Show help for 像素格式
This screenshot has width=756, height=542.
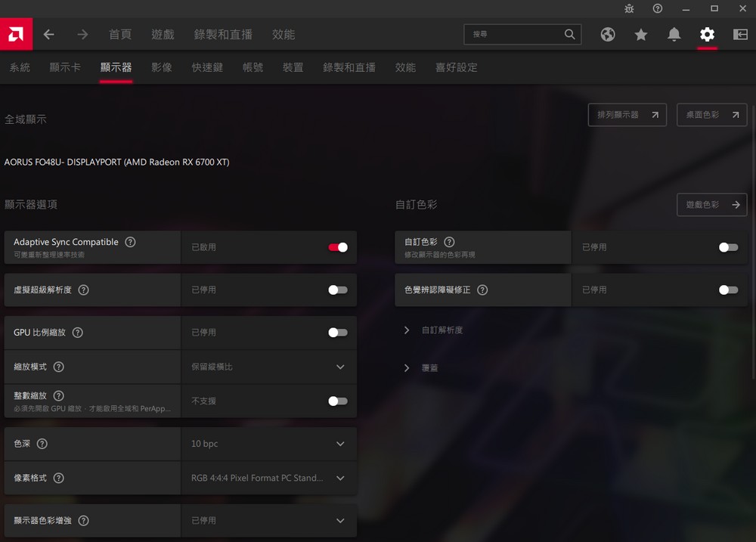[x=59, y=478]
